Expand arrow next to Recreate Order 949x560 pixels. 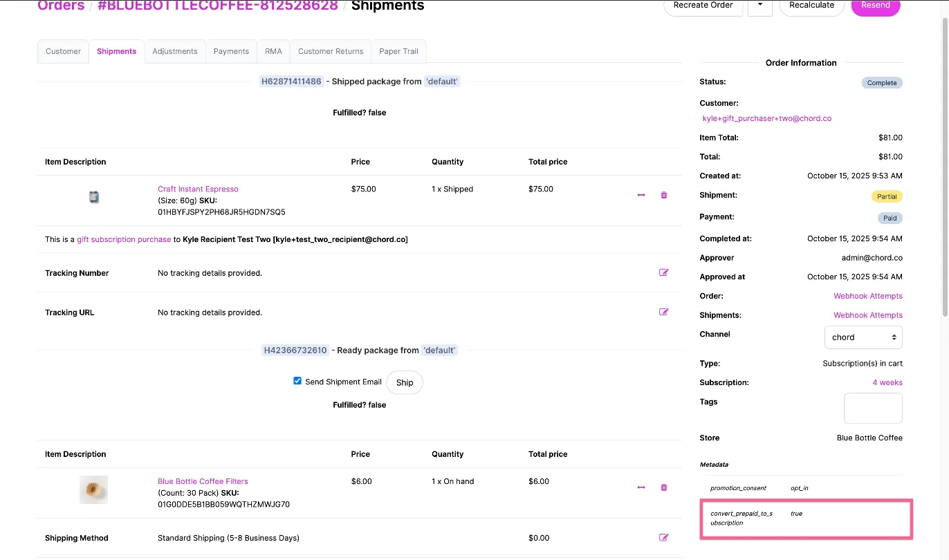point(761,5)
